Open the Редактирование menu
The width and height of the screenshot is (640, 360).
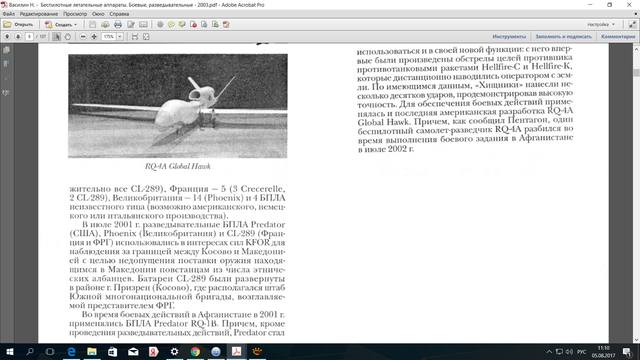(x=39, y=14)
